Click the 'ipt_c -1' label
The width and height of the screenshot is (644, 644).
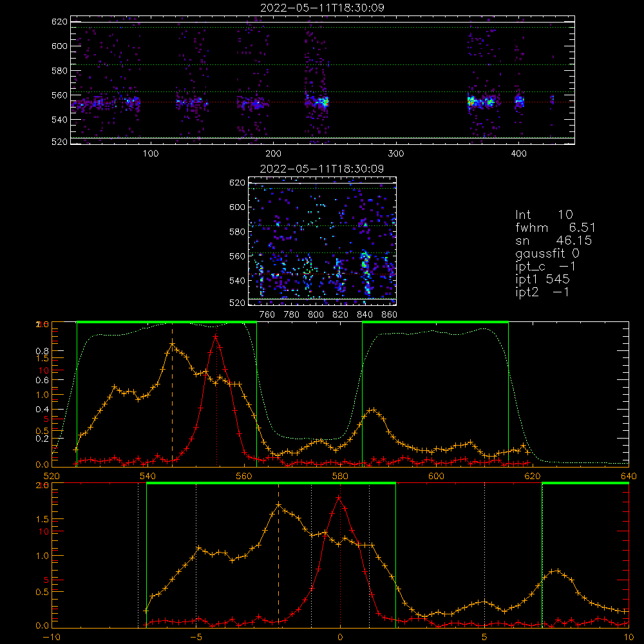point(546,267)
